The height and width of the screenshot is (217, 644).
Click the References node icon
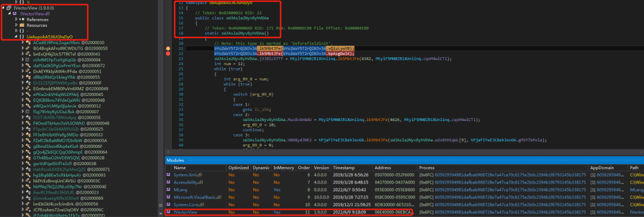point(22,19)
